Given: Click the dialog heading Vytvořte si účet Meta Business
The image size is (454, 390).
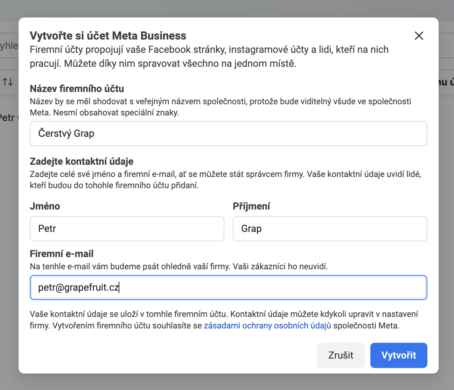Looking at the screenshot, I should (x=108, y=36).
